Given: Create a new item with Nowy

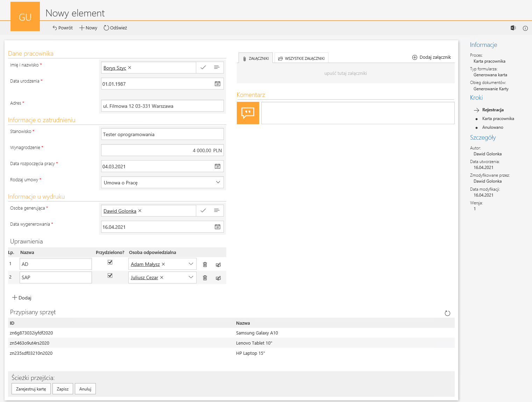Looking at the screenshot, I should point(88,28).
